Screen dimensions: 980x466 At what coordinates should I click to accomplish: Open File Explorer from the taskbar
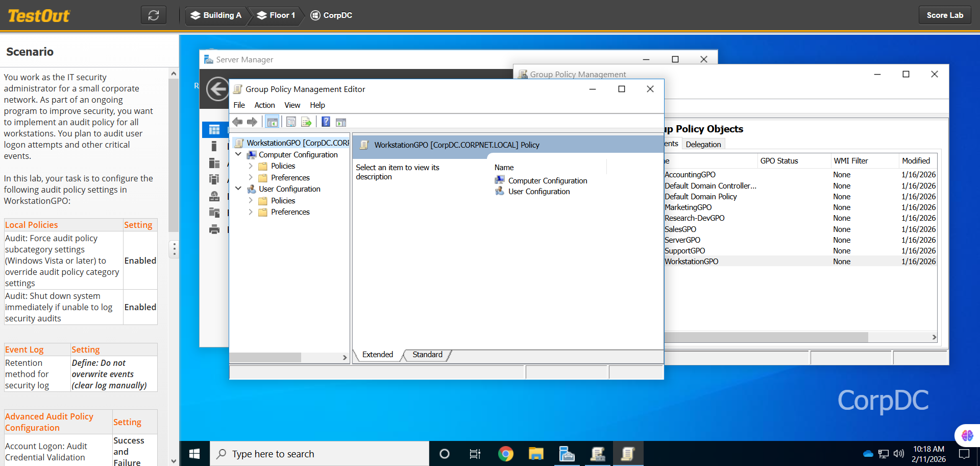(536, 454)
